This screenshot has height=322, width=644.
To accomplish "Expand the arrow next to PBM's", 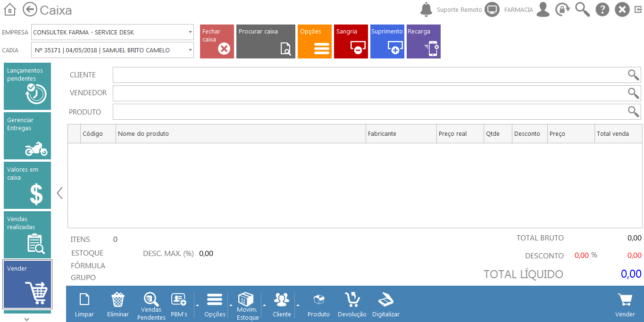I will click(197, 305).
